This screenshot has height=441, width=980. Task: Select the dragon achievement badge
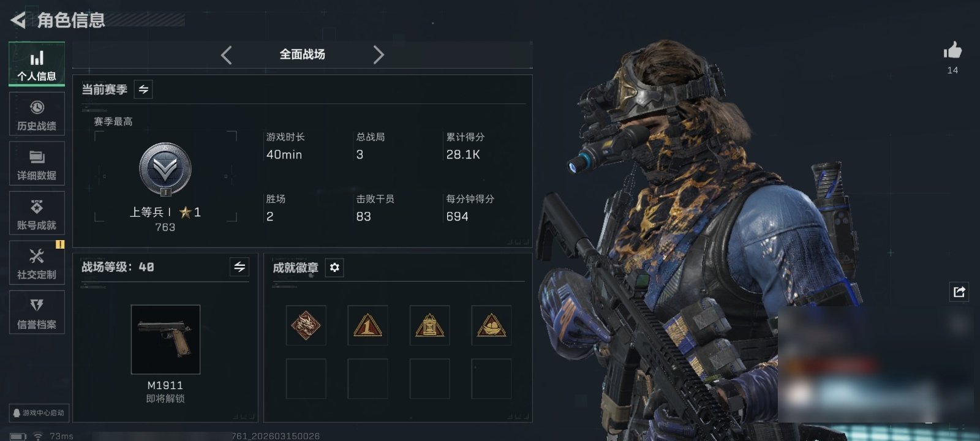tap(306, 325)
